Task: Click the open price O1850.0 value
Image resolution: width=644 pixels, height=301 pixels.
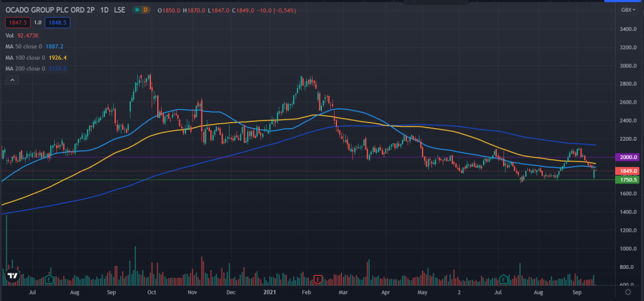Action: 169,10
